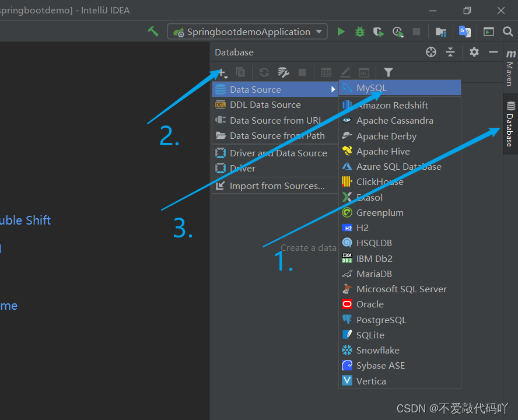Click the Snowflake icon
This screenshot has width=518, height=420.
347,350
